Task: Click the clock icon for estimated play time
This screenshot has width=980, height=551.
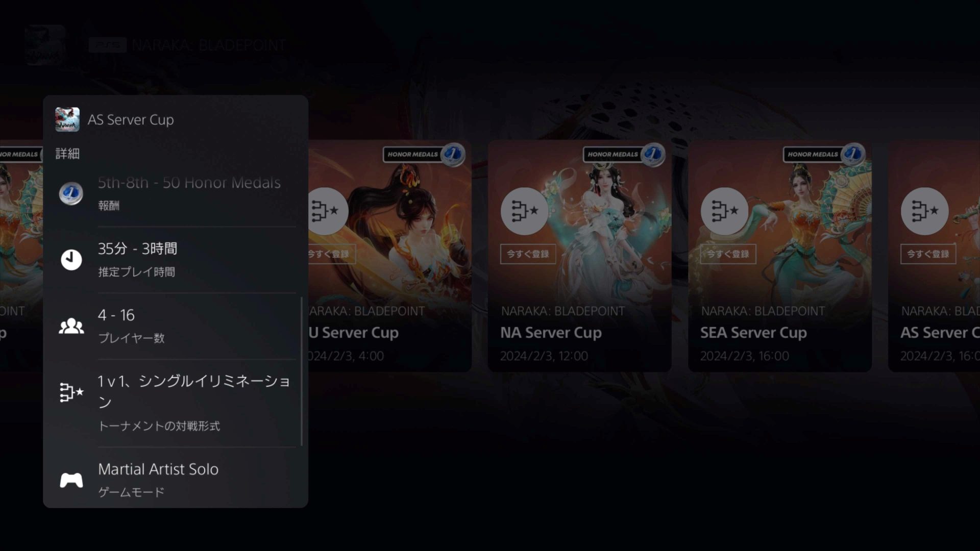Action: (71, 260)
